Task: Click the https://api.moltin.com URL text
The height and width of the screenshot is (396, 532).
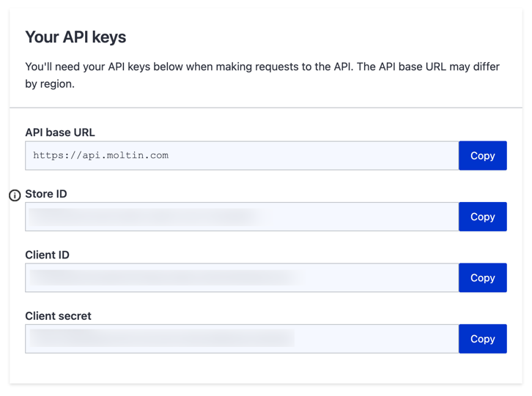Action: pos(101,155)
